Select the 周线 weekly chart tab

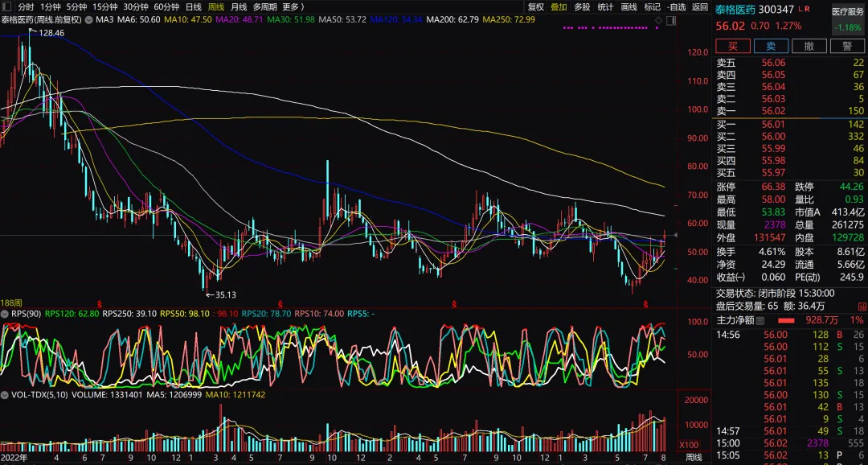pyautogui.click(x=216, y=7)
